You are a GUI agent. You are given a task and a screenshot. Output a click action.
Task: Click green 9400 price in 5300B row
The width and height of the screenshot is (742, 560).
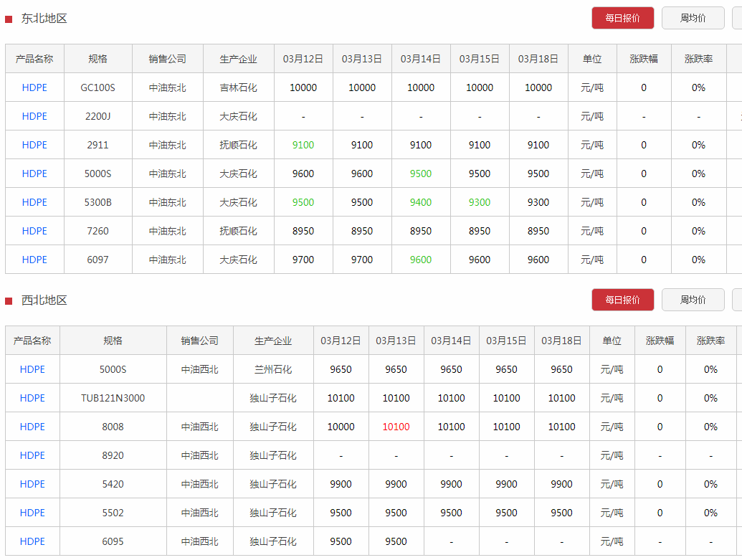pos(421,202)
